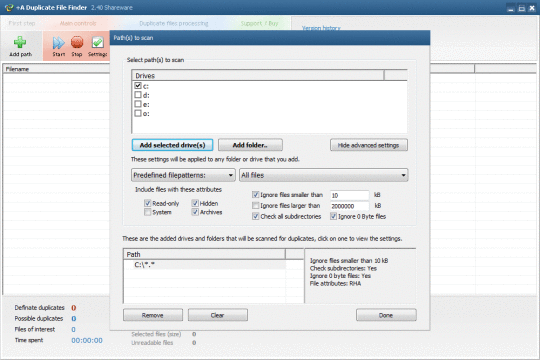Toggle Check all subdirectories checkbox

pyautogui.click(x=255, y=216)
